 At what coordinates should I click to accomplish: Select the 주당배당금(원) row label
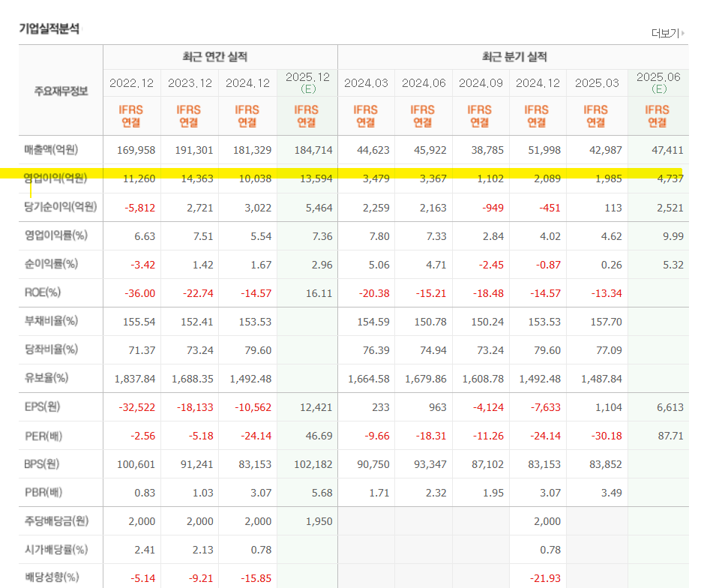point(56,520)
